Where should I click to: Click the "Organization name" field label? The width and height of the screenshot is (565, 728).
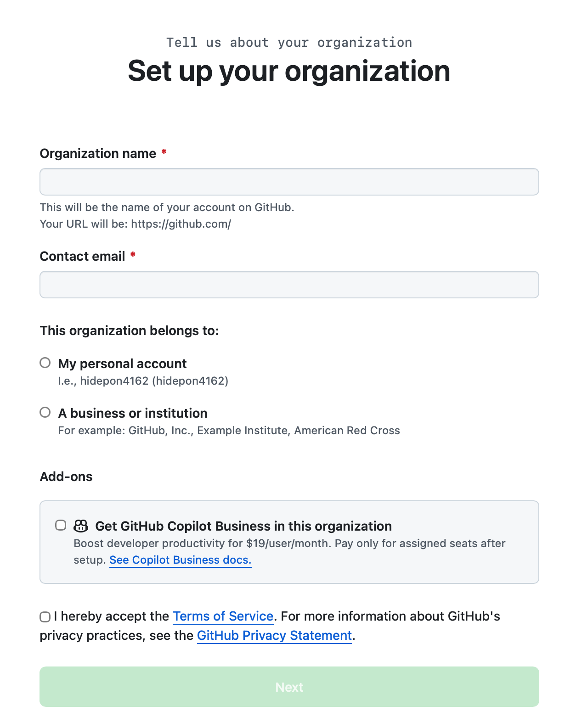coord(98,153)
